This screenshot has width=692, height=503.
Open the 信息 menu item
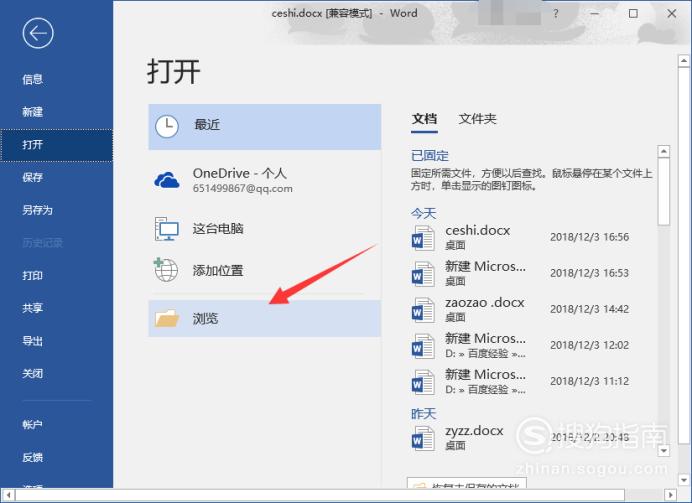click(33, 79)
